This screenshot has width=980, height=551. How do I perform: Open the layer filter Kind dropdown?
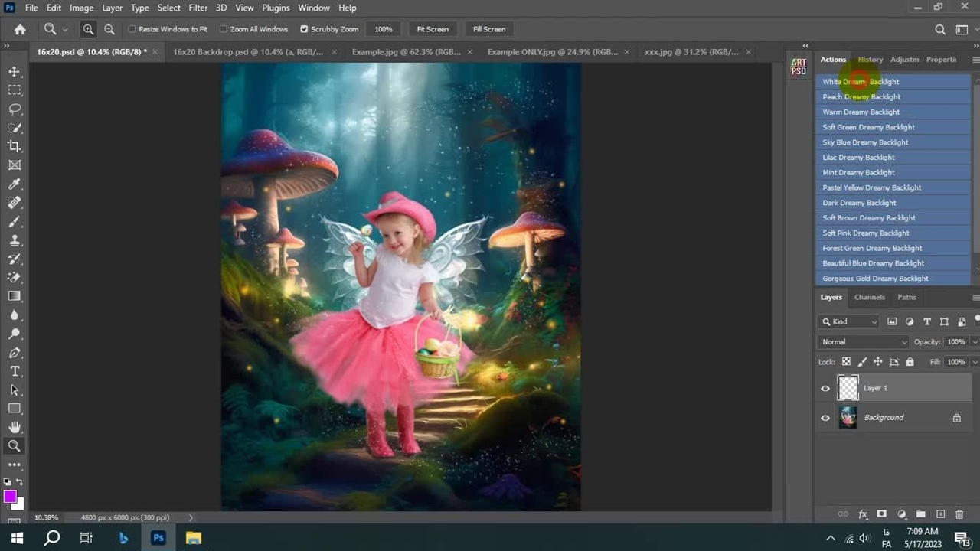[x=849, y=321]
